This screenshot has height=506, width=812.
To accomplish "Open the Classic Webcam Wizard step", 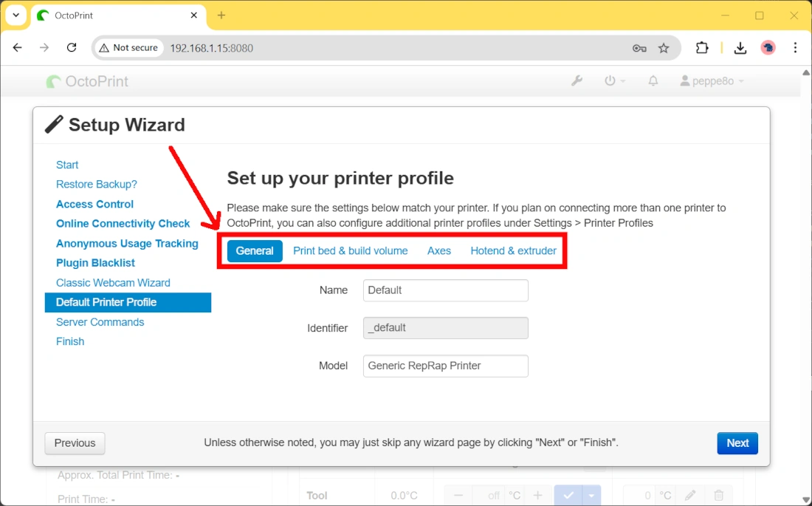I will (113, 283).
